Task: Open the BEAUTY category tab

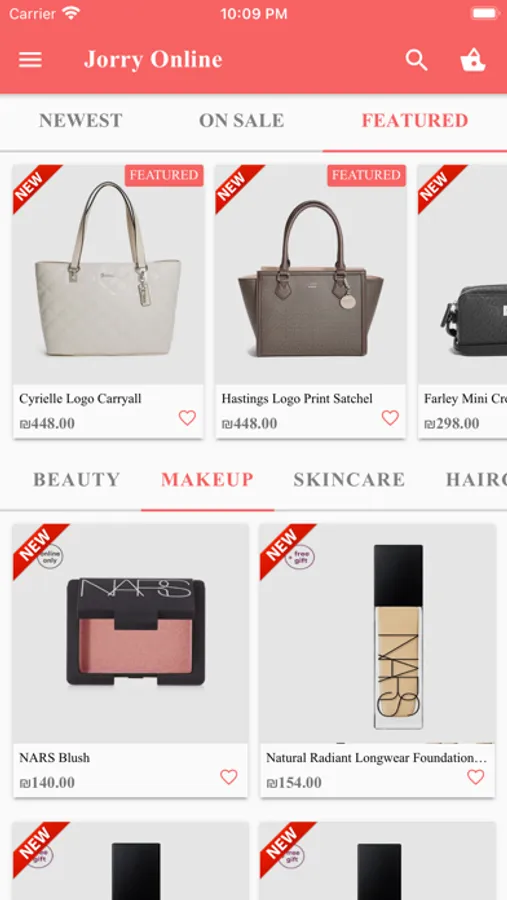Action: tap(76, 480)
